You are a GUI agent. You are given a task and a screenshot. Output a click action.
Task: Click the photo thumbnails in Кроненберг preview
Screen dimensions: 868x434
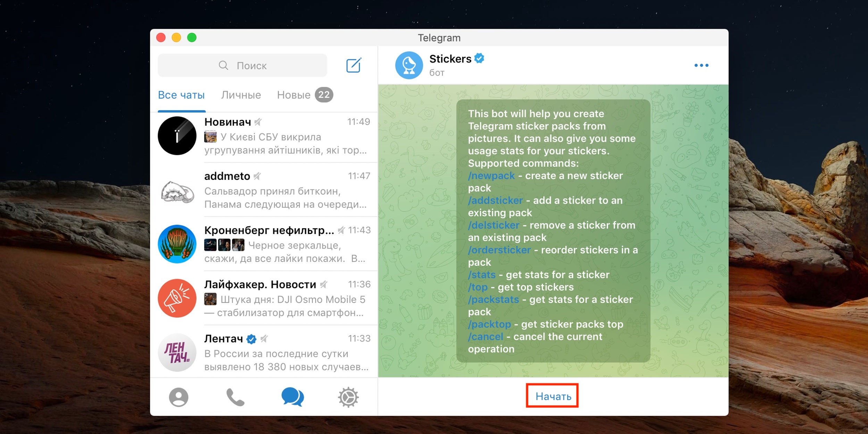[224, 245]
